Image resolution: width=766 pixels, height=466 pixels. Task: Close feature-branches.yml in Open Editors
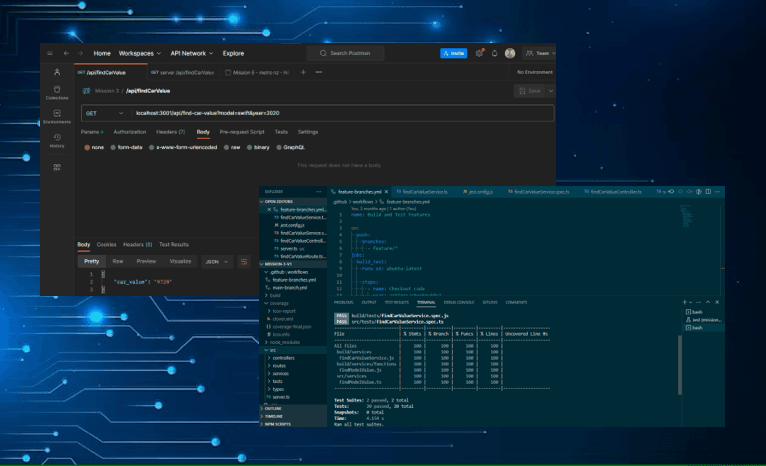pos(269,210)
